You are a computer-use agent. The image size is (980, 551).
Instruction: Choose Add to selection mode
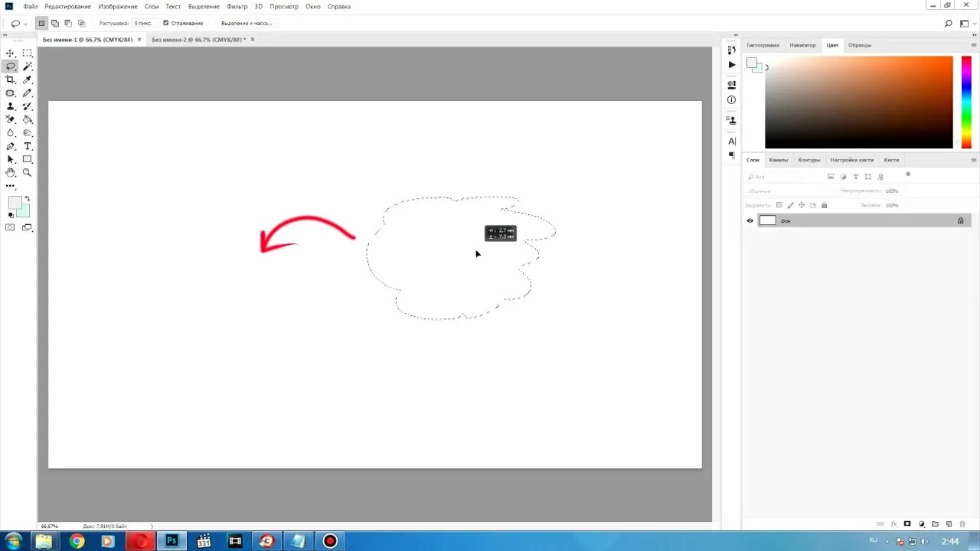coord(55,24)
